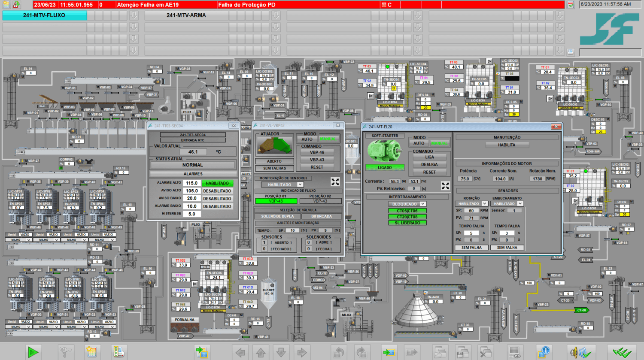The width and height of the screenshot is (644, 360).
Task: Switch EL20 motor mode to AUTO
Action: [419, 143]
